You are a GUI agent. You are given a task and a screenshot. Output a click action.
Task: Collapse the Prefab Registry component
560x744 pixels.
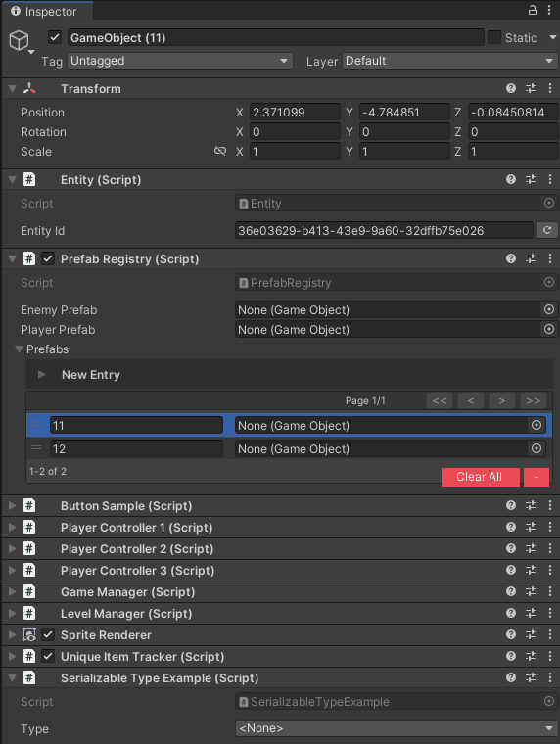(13, 259)
